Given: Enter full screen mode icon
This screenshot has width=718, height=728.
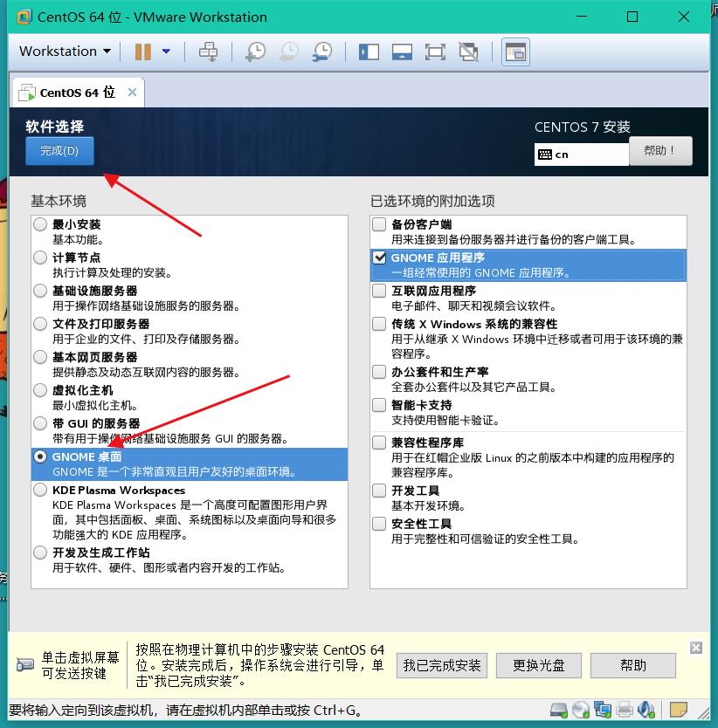Looking at the screenshot, I should click(x=435, y=52).
